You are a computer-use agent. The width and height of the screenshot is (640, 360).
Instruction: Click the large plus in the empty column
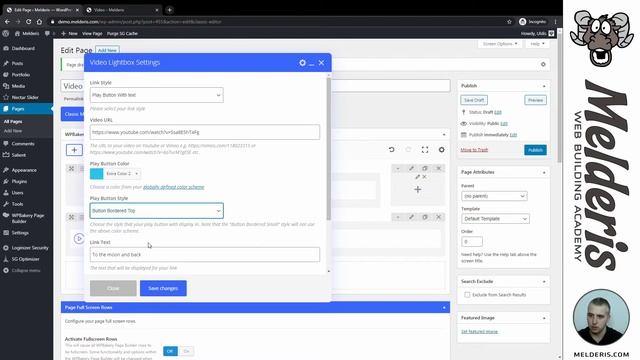(x=418, y=189)
